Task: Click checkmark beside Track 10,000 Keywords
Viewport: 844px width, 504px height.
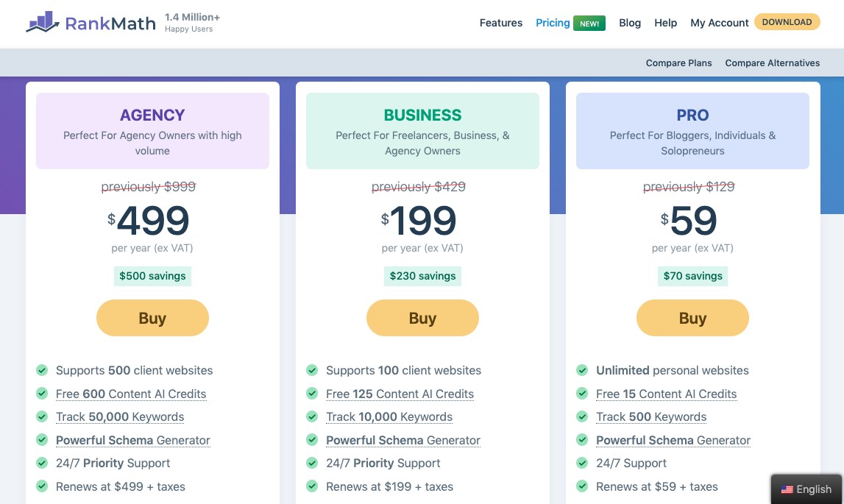Action: (x=312, y=416)
